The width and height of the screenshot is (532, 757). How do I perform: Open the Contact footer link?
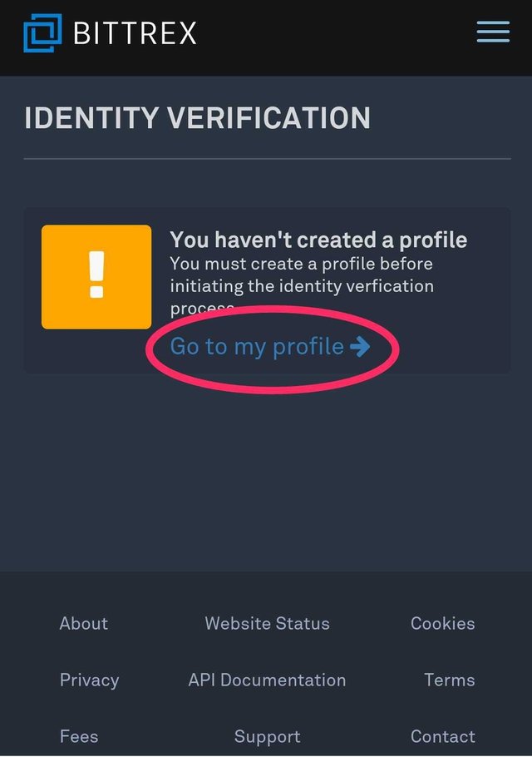point(442,736)
